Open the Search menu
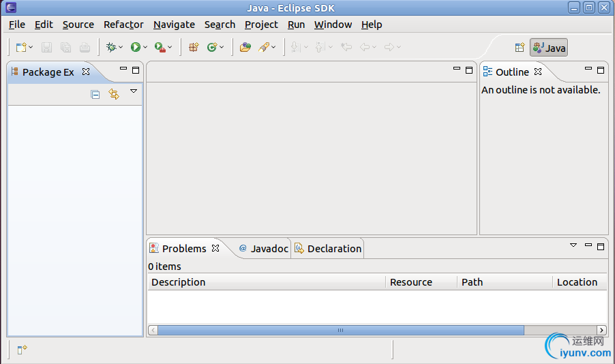Image resolution: width=615 pixels, height=364 pixels. 220,25
